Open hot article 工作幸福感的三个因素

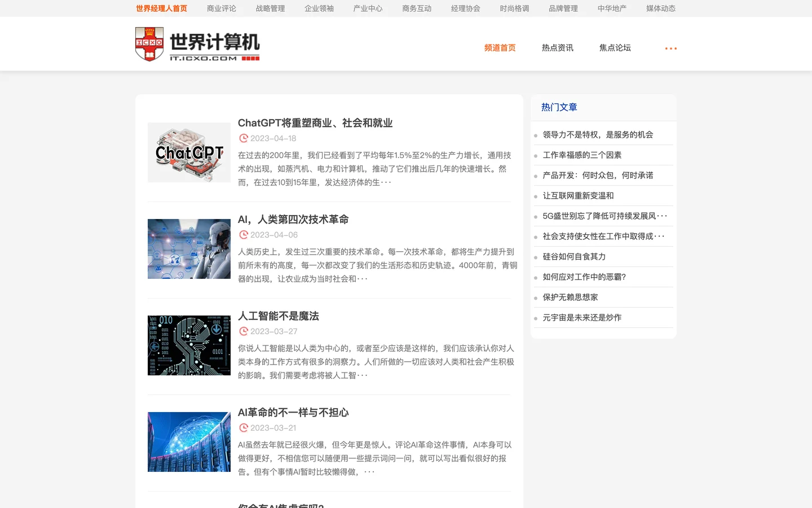[x=582, y=155]
